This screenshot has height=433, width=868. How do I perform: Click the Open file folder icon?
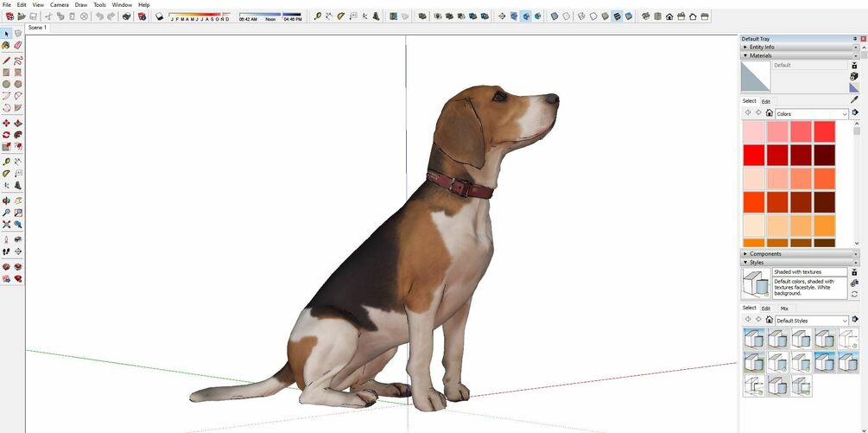(x=22, y=16)
